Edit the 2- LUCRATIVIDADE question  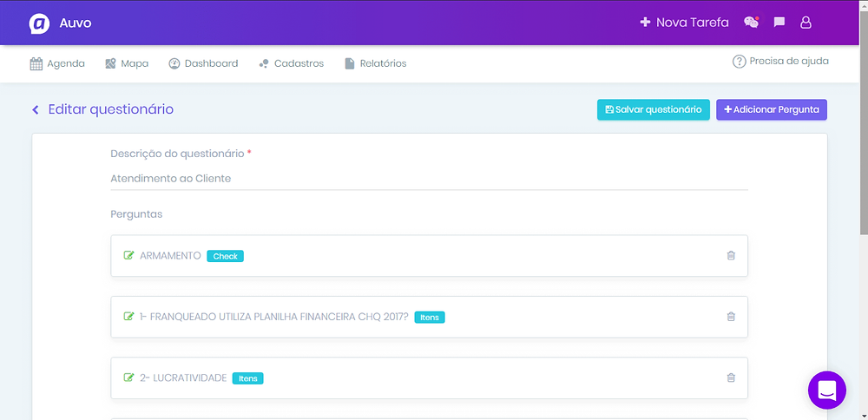coord(129,378)
